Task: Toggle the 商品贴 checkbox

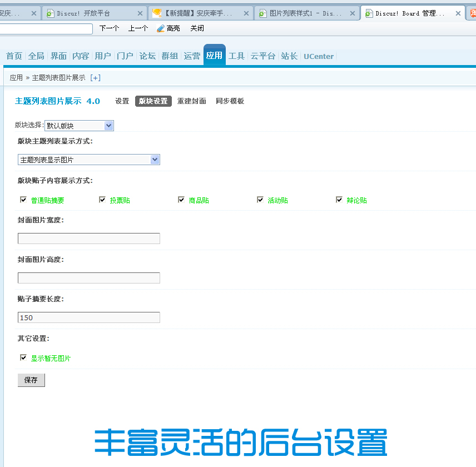Action: pyautogui.click(x=181, y=200)
